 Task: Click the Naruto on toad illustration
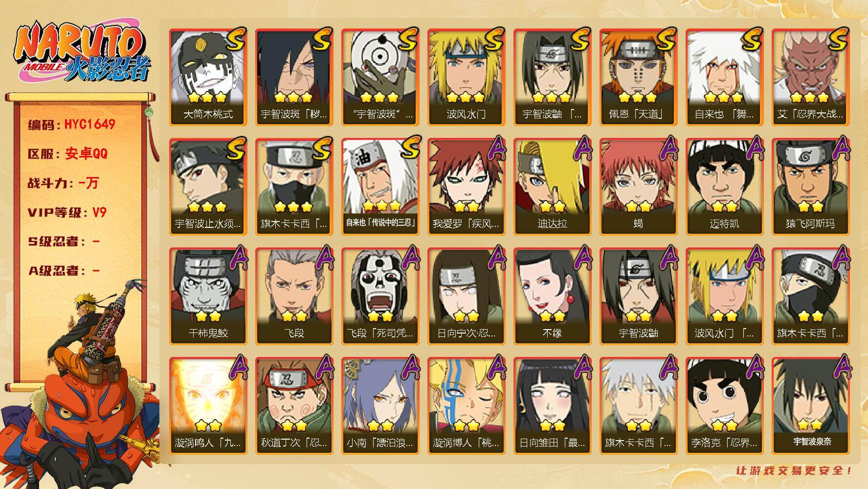click(x=81, y=386)
